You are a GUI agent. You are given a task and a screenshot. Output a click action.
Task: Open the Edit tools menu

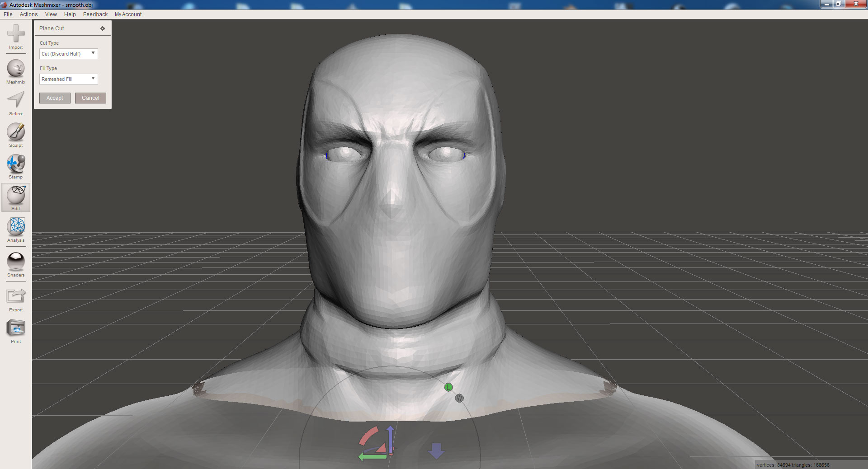click(x=16, y=198)
